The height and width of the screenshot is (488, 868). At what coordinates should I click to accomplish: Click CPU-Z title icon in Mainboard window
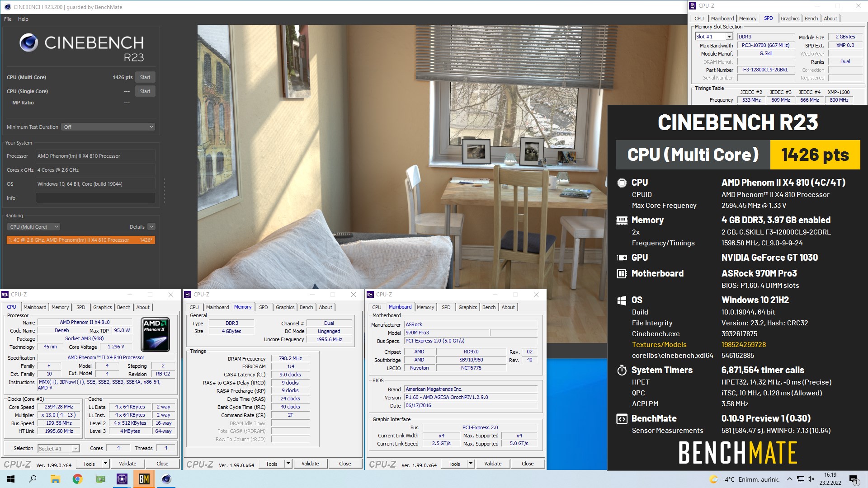click(371, 295)
